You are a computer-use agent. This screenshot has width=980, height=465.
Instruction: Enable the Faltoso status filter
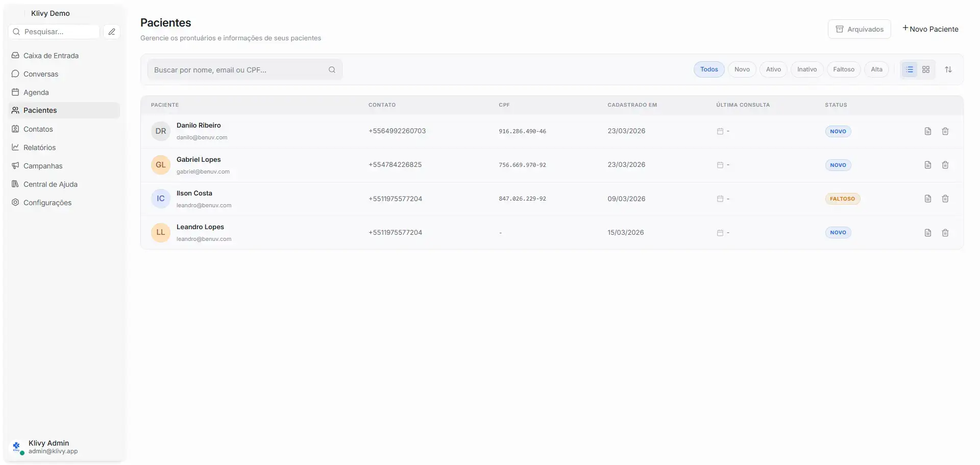coord(843,69)
